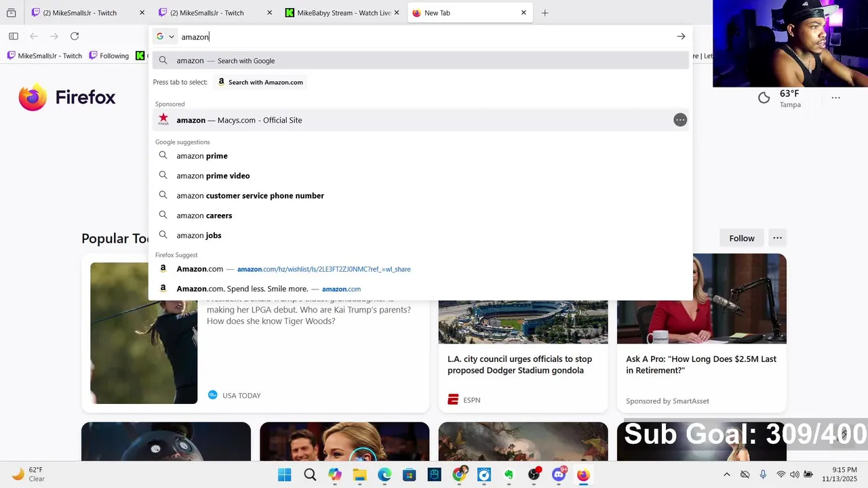The height and width of the screenshot is (488, 868).
Task: Open 'How Long Does $2.5M Last' sponsored article
Action: [x=701, y=365]
